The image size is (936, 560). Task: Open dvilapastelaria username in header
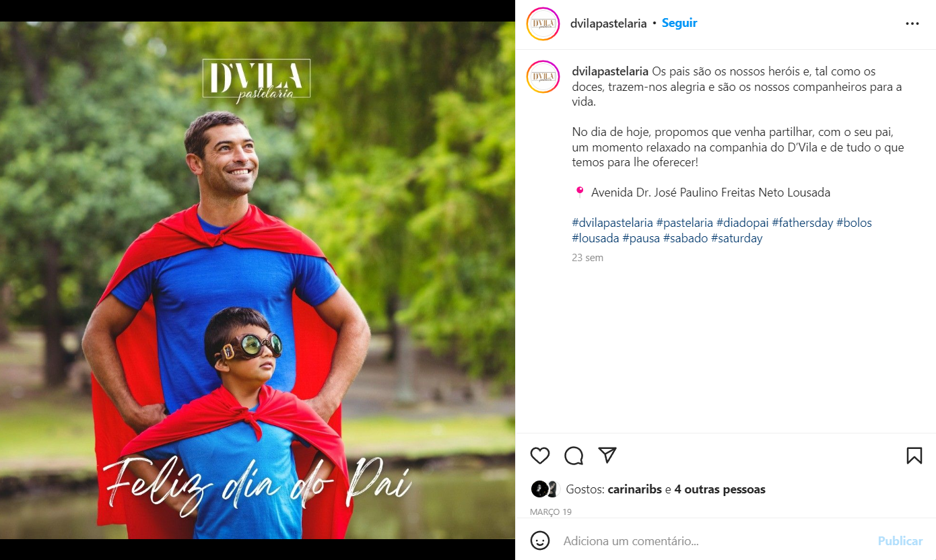pyautogui.click(x=608, y=24)
